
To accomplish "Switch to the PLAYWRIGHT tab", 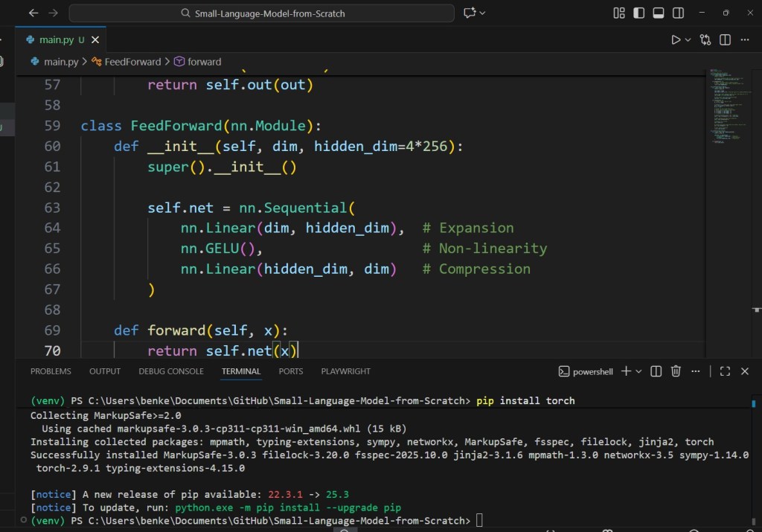I will 345,371.
